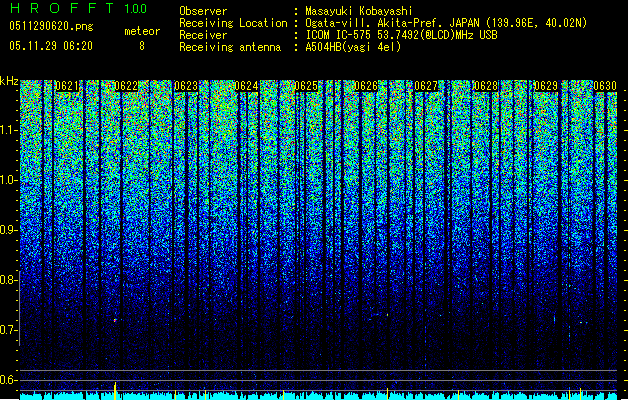
Task: Click the 0629 time marker label
Action: pos(546,86)
